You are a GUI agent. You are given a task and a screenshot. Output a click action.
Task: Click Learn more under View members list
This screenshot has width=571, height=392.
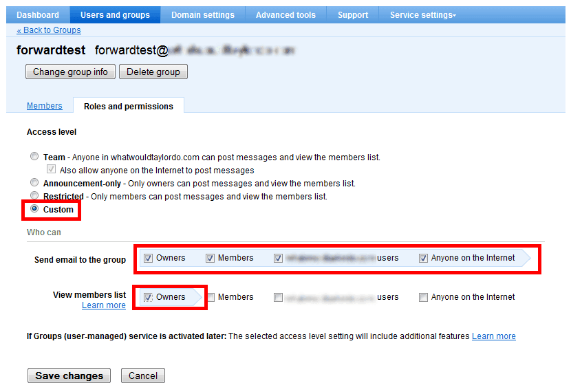coord(103,305)
